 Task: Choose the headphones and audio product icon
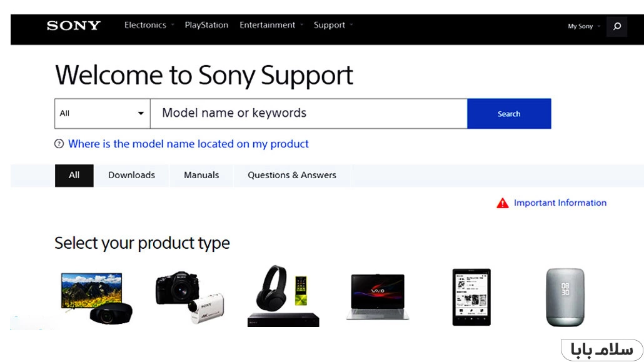coord(283,296)
